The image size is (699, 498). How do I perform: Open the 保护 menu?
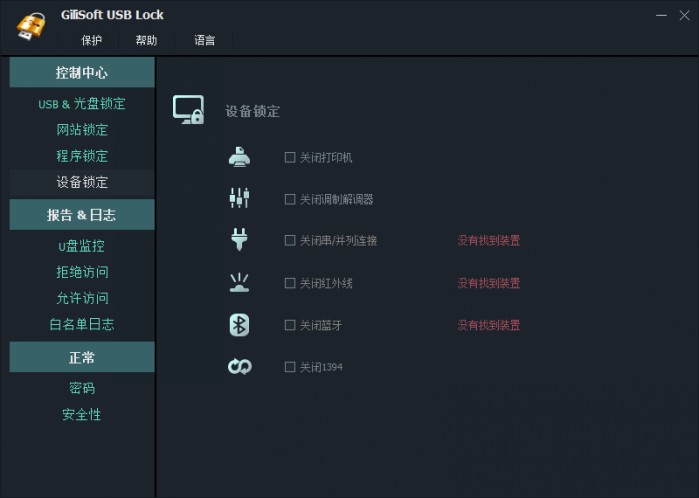pyautogui.click(x=91, y=41)
